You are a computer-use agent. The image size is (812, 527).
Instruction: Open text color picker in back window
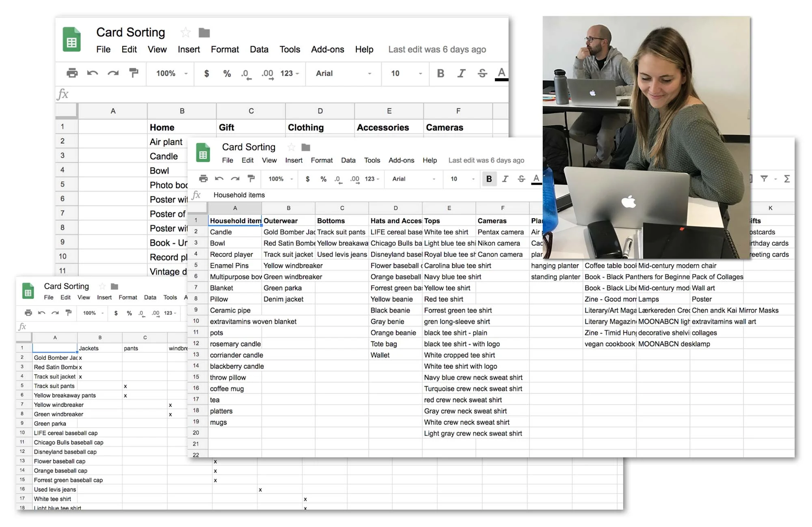click(x=502, y=74)
